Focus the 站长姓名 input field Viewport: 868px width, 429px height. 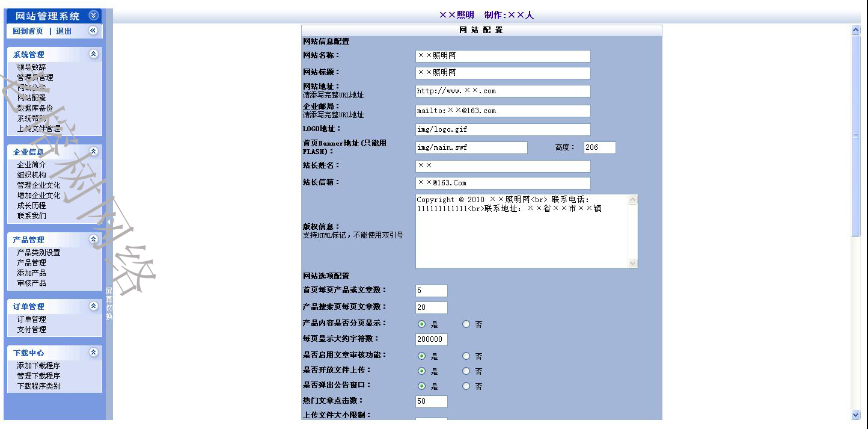click(503, 166)
